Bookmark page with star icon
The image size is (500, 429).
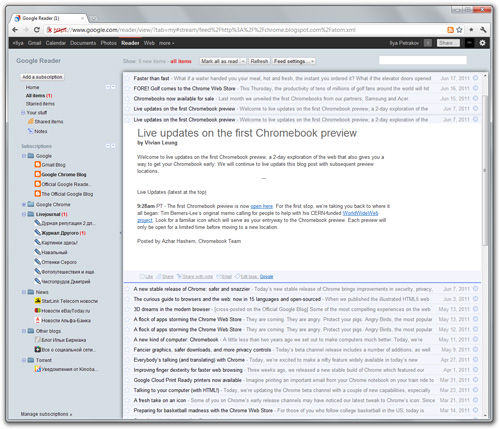459,30
